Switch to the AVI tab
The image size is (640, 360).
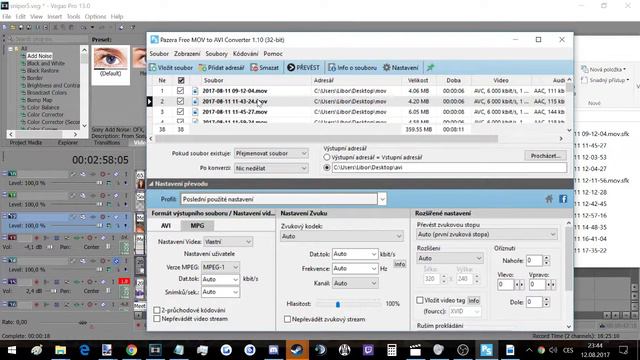pyautogui.click(x=166, y=226)
